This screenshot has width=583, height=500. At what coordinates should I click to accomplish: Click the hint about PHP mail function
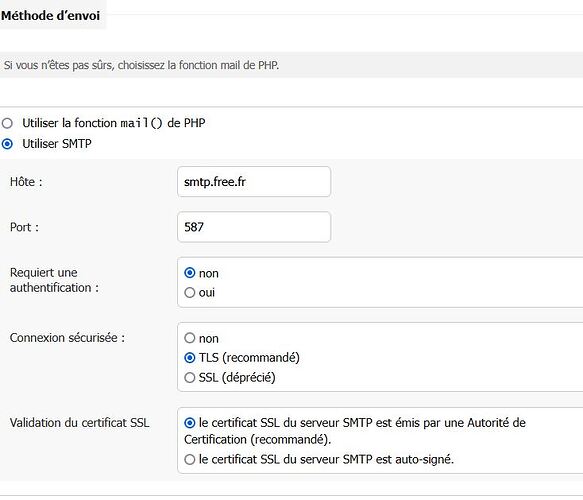[141, 65]
